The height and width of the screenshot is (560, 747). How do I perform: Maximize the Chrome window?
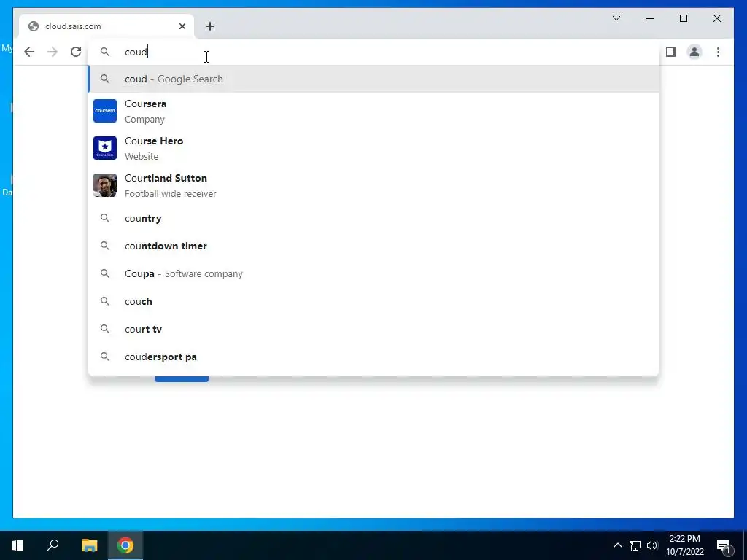click(683, 18)
